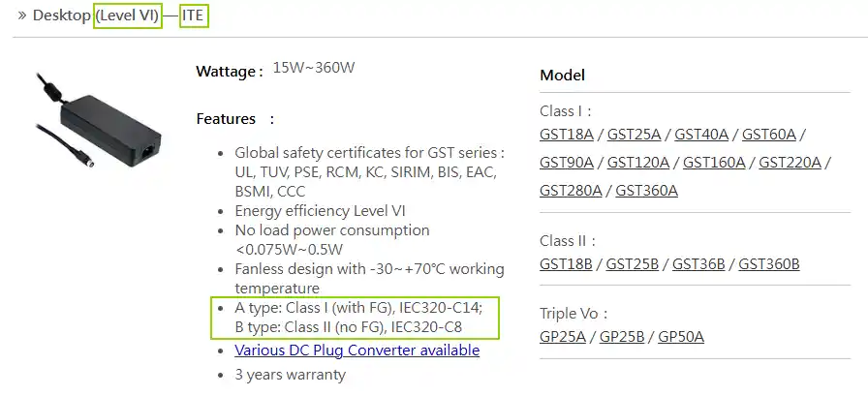The image size is (868, 396).
Task: Open the GST360B Class II model
Action: (x=769, y=263)
